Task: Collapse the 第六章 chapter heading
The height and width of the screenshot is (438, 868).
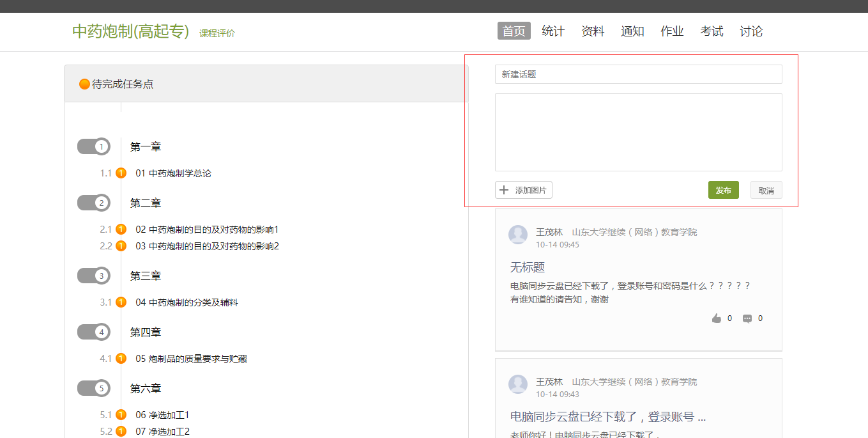Action: point(146,389)
